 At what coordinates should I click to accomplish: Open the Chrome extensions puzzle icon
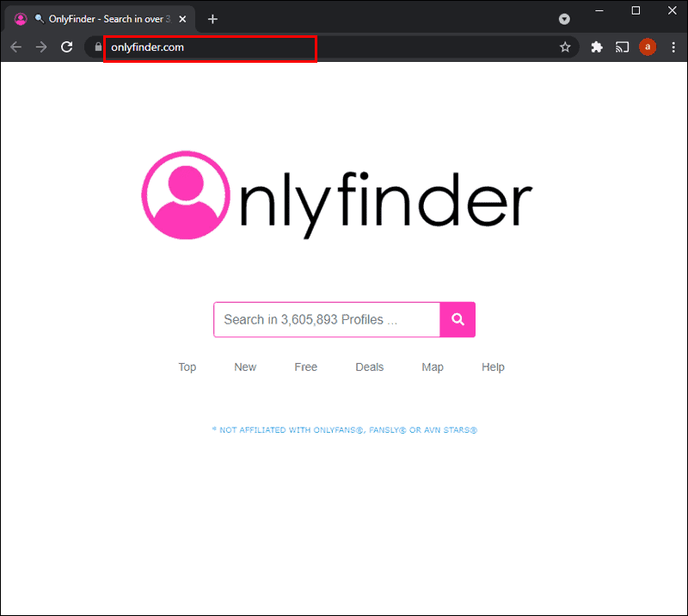click(x=596, y=47)
